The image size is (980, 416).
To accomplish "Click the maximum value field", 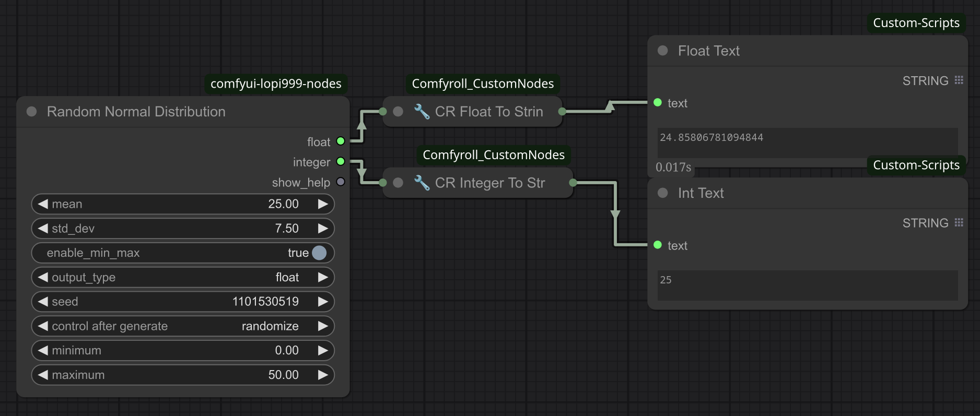I will coord(183,375).
